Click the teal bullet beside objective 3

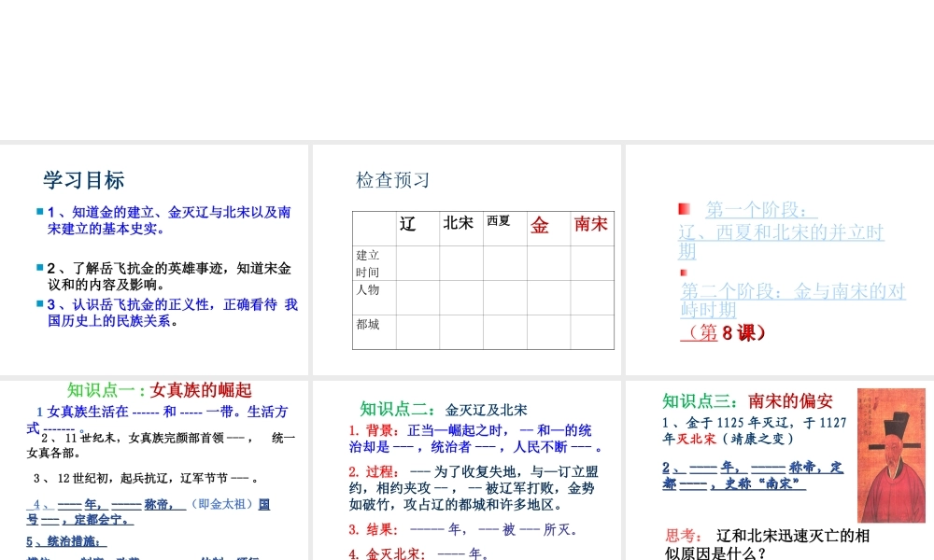(x=40, y=303)
